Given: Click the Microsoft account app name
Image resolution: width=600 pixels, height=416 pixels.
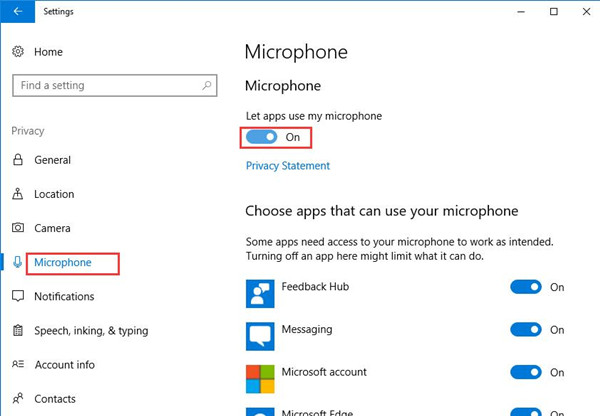Looking at the screenshot, I should [x=324, y=372].
